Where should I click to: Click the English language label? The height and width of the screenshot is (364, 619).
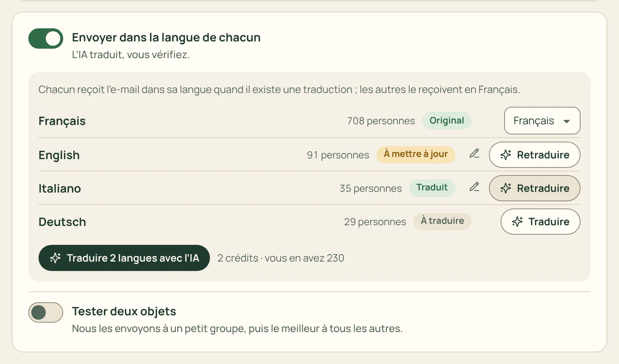(59, 155)
